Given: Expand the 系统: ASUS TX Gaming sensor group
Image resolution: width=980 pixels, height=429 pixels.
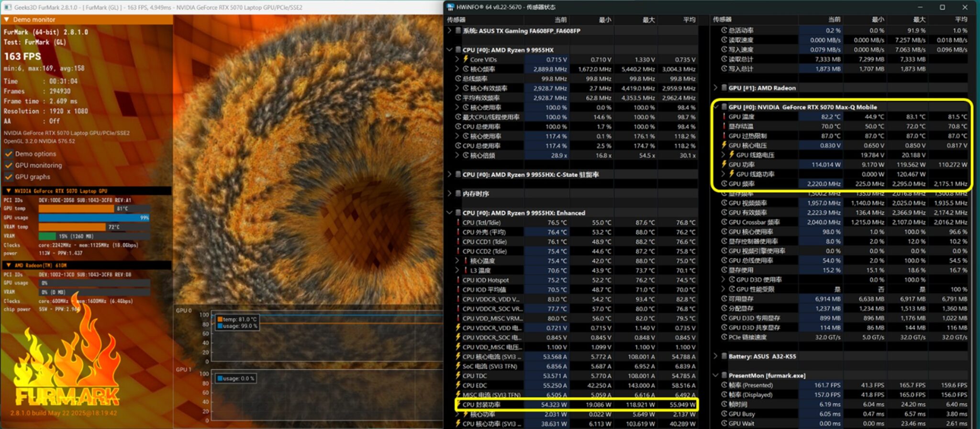Looking at the screenshot, I should pos(449,31).
